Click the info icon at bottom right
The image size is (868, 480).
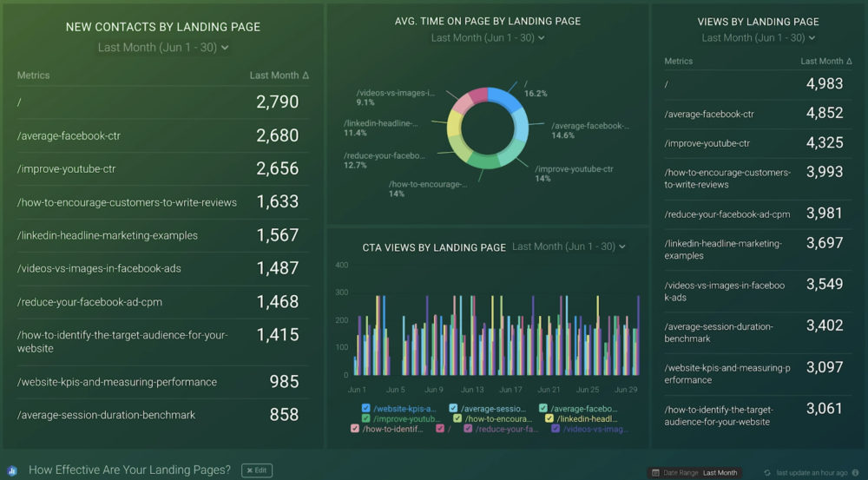click(857, 472)
